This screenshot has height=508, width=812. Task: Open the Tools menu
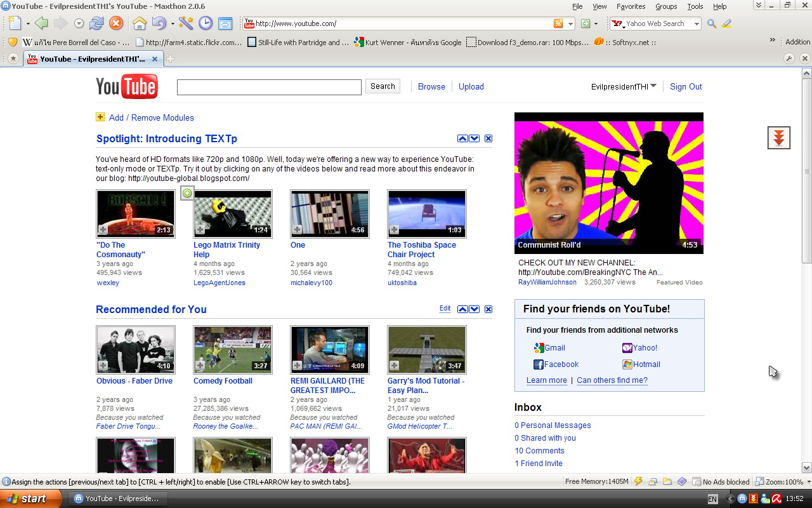coord(695,6)
